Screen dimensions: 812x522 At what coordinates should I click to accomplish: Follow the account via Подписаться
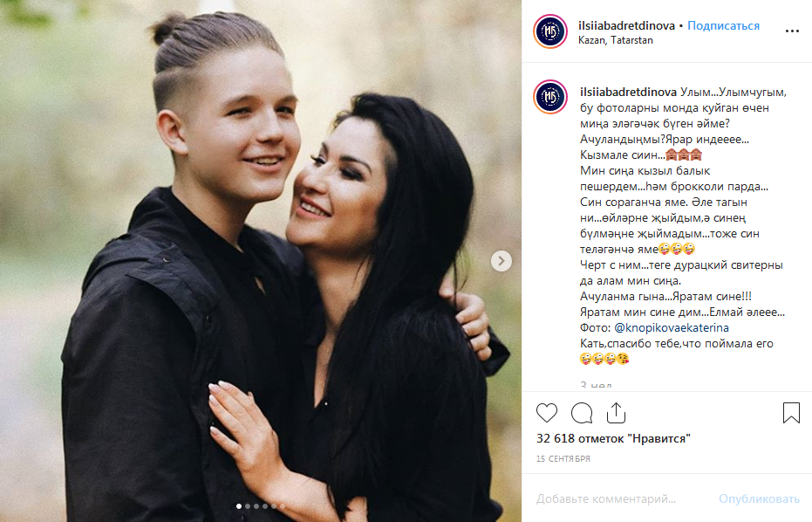point(723,26)
